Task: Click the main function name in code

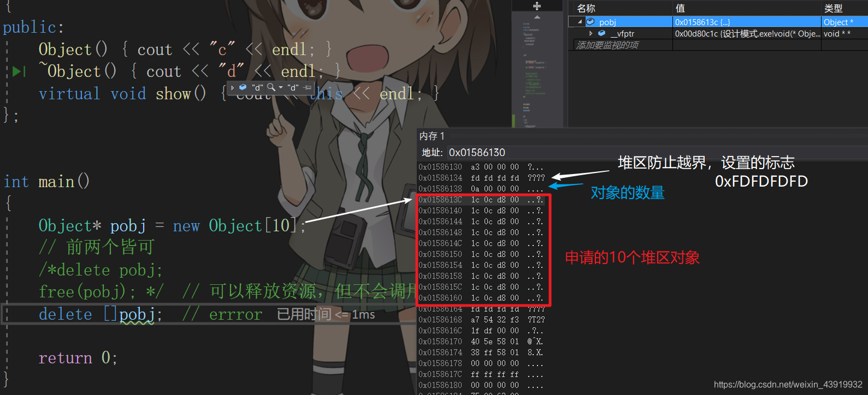Action: [x=56, y=181]
